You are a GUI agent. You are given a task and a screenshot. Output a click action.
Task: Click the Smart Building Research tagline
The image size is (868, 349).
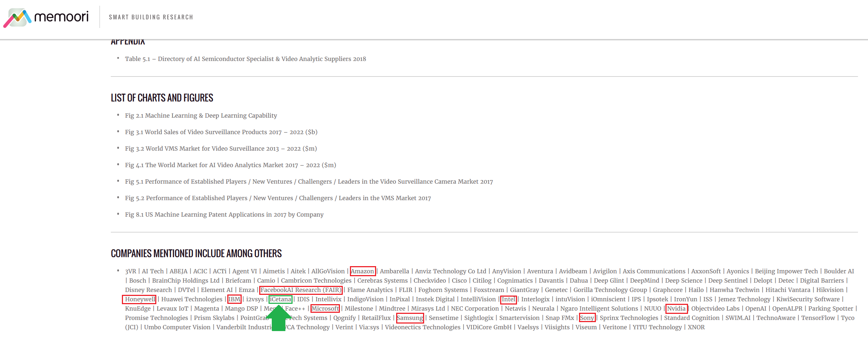[151, 17]
